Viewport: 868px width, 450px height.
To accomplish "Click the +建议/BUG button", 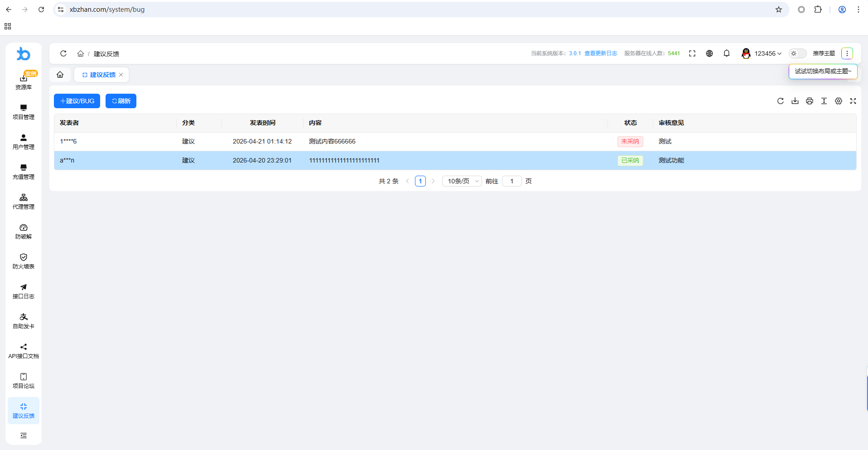I will point(77,101).
